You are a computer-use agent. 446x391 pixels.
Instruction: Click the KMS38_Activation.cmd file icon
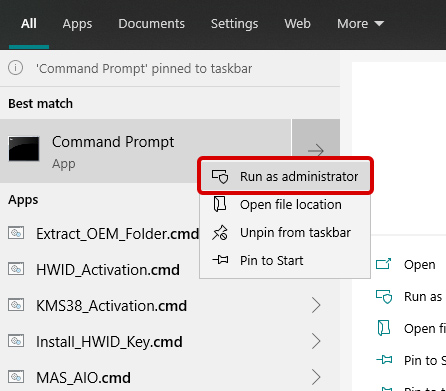16,305
